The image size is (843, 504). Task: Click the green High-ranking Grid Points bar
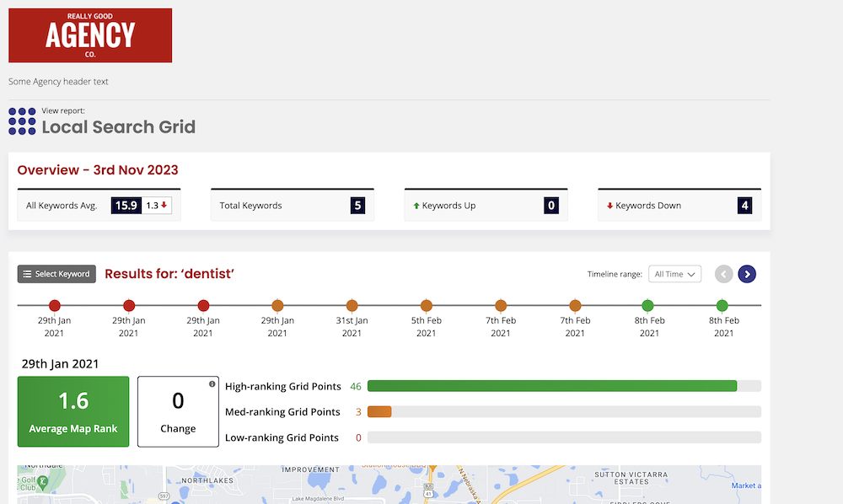(552, 386)
